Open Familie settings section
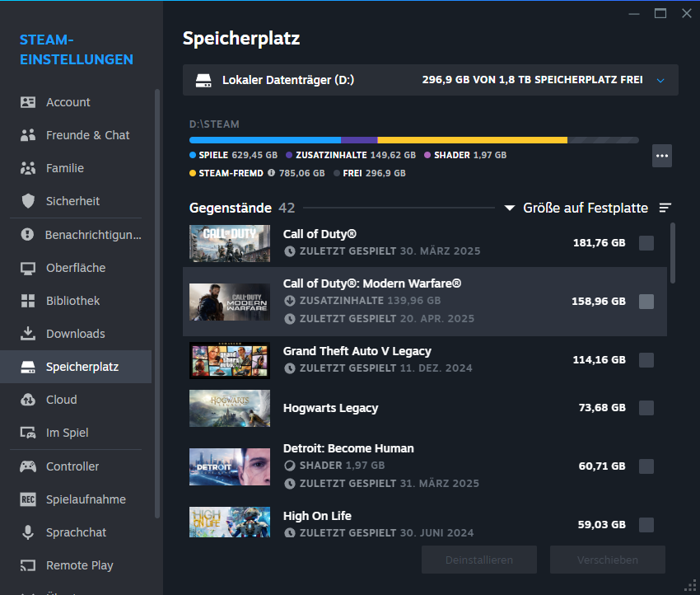The height and width of the screenshot is (595, 700). coord(76,168)
